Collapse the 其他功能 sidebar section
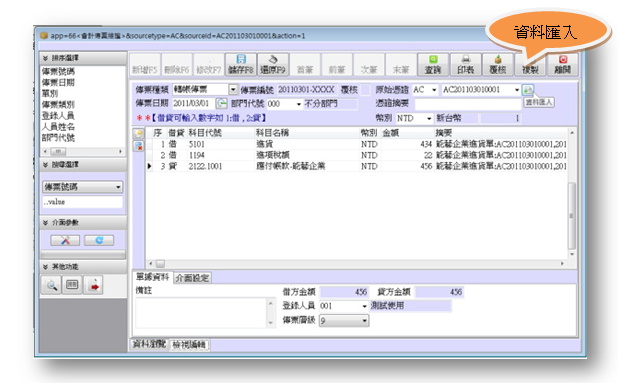 point(45,267)
